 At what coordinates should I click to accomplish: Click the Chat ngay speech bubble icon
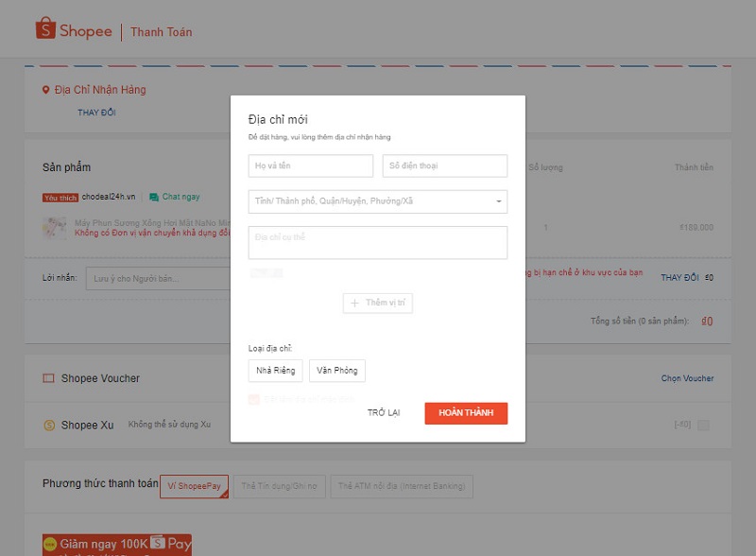pos(153,197)
